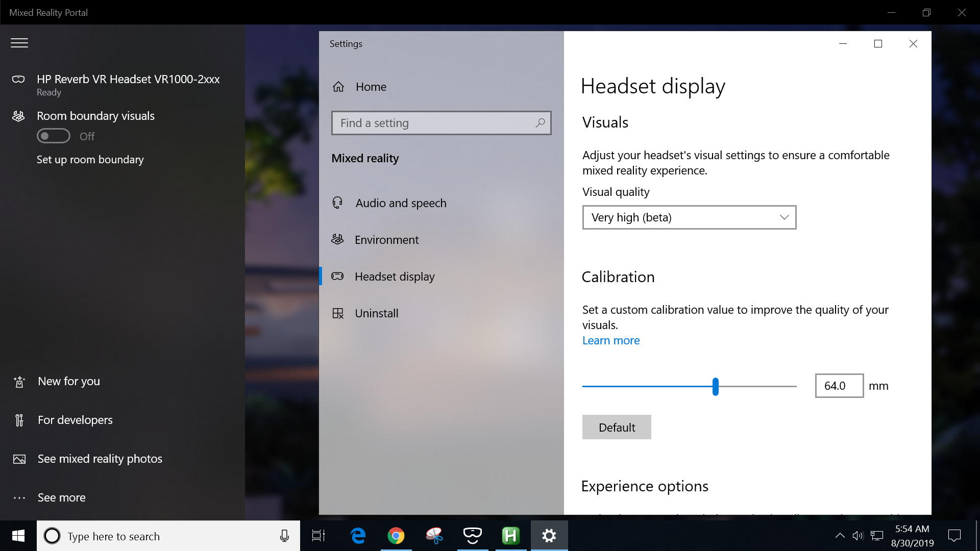Toggle Room boundary visuals switch

[x=53, y=136]
